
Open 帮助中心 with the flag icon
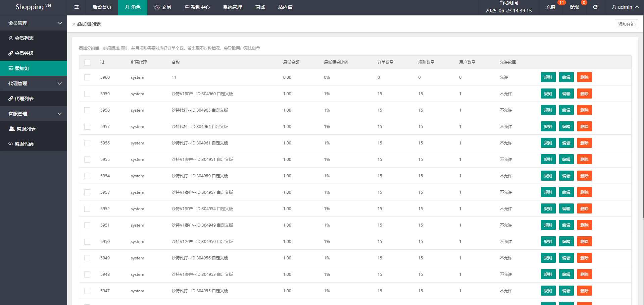click(187, 7)
